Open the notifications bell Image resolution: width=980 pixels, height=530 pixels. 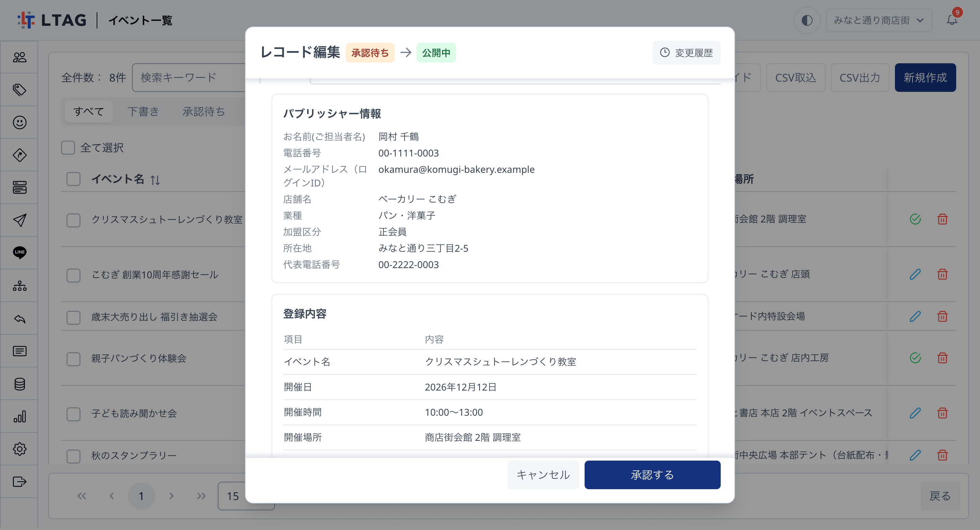[952, 20]
